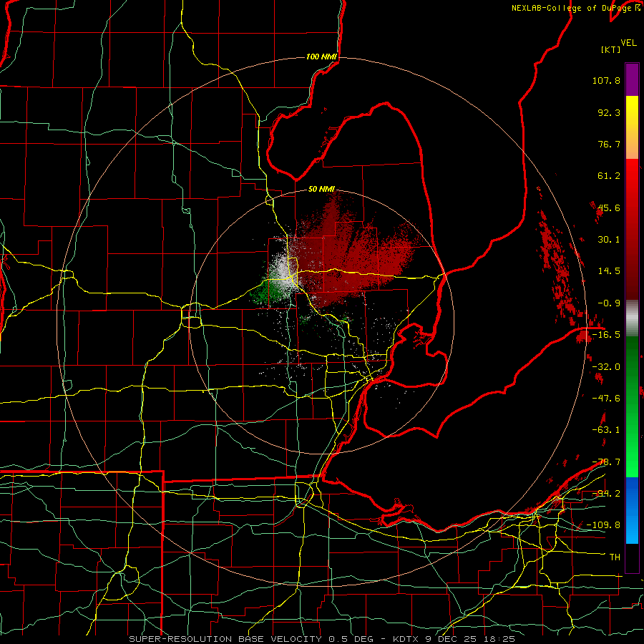Click the 107.8 scale value

tap(606, 80)
